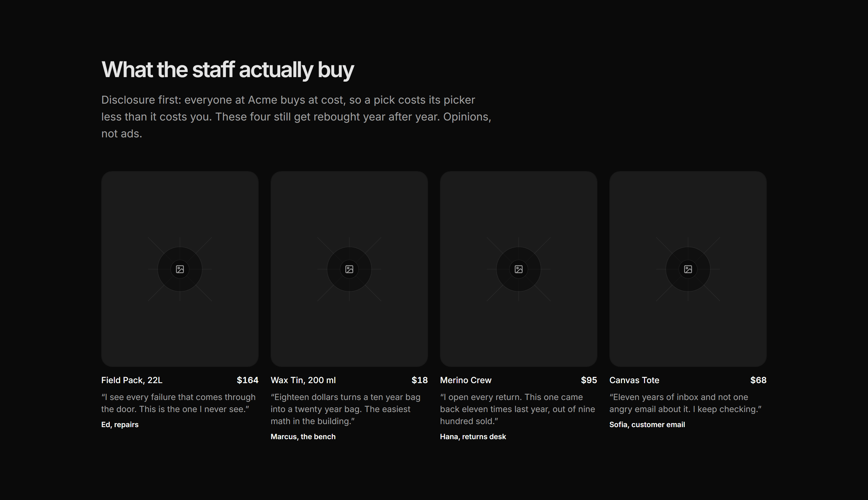This screenshot has width=868, height=500.
Task: Click the quote 'I open every return'
Action: click(x=517, y=409)
